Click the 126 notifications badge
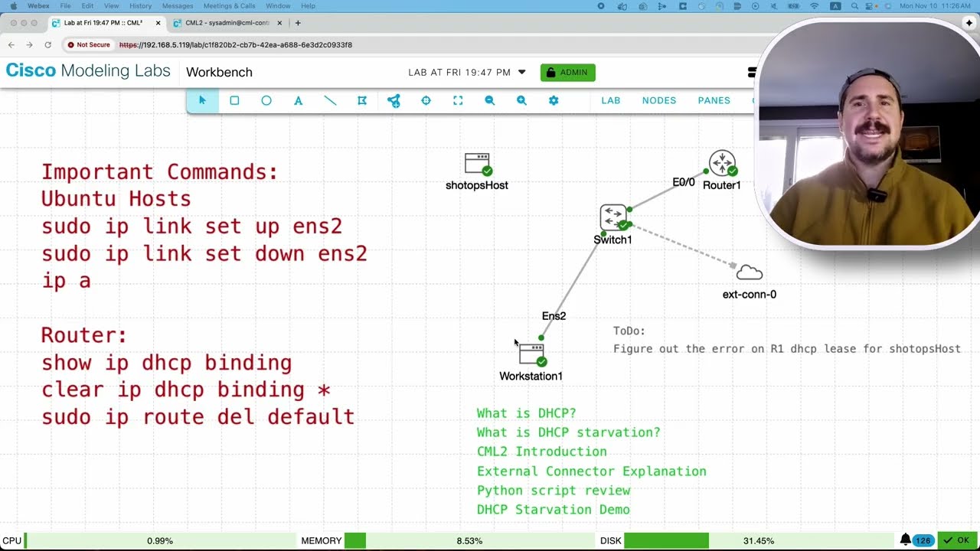The image size is (980, 551). (923, 540)
